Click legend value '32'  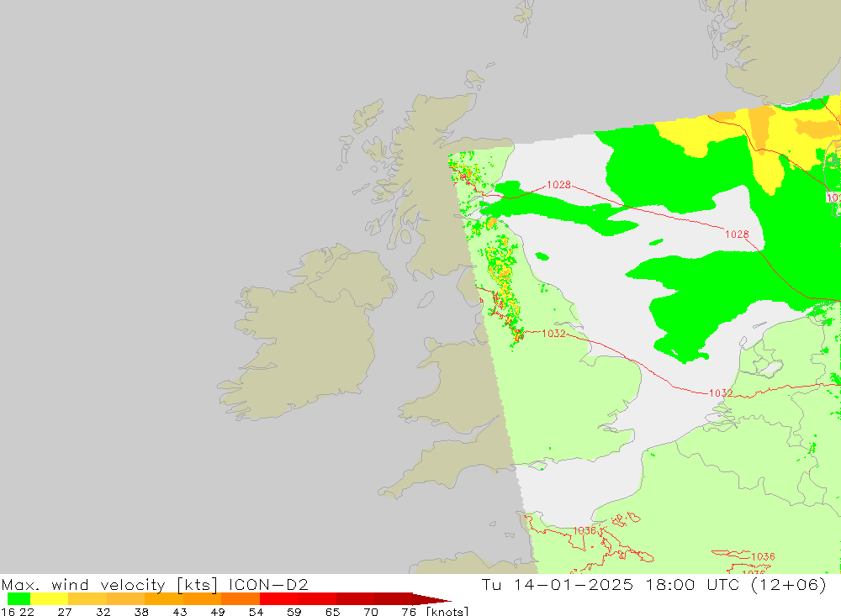click(x=103, y=612)
